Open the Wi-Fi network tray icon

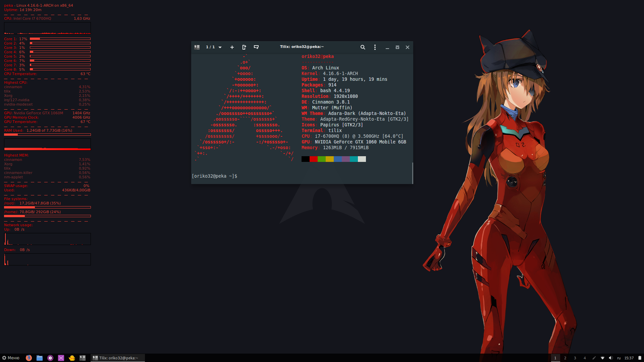tap(602, 358)
